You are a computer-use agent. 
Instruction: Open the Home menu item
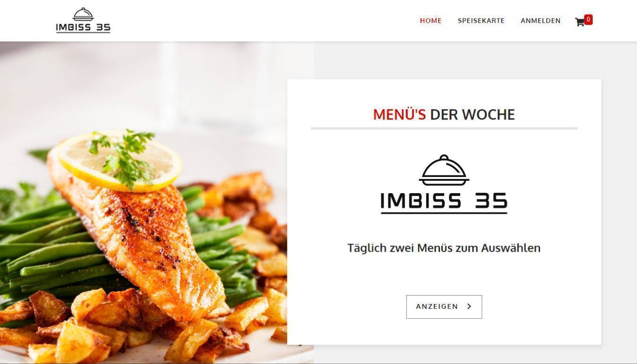(x=430, y=21)
